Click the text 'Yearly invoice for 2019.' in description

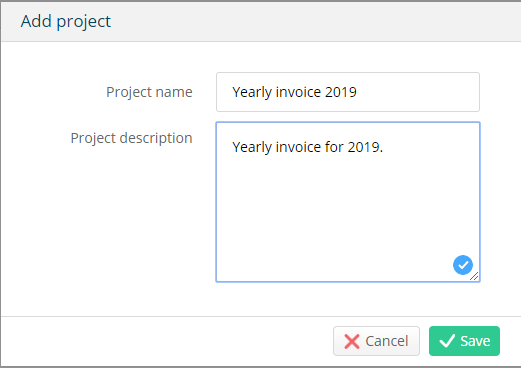308,147
